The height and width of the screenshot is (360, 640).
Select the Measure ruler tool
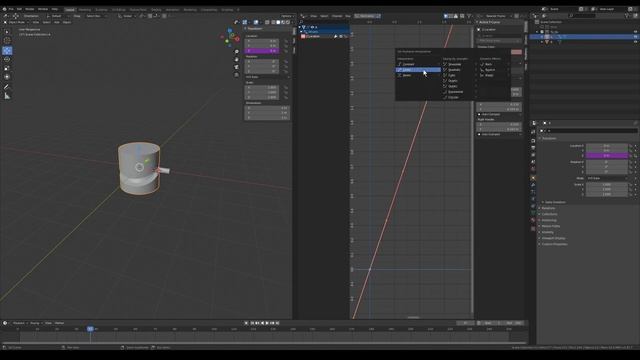[7, 96]
